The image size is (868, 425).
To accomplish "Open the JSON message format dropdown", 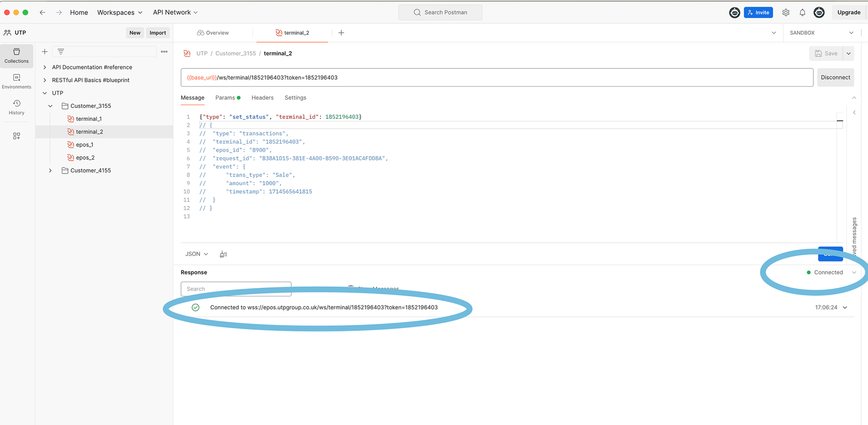I will (x=197, y=254).
